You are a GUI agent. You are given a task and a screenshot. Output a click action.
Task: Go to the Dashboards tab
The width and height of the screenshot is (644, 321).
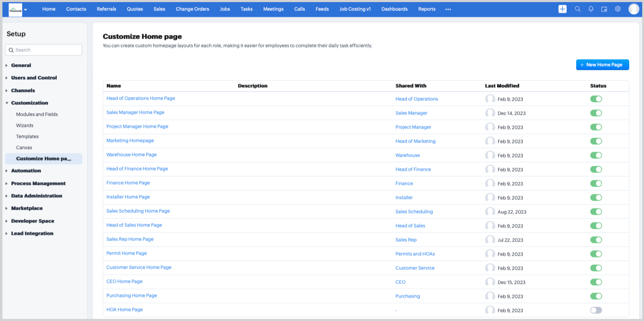tap(394, 9)
